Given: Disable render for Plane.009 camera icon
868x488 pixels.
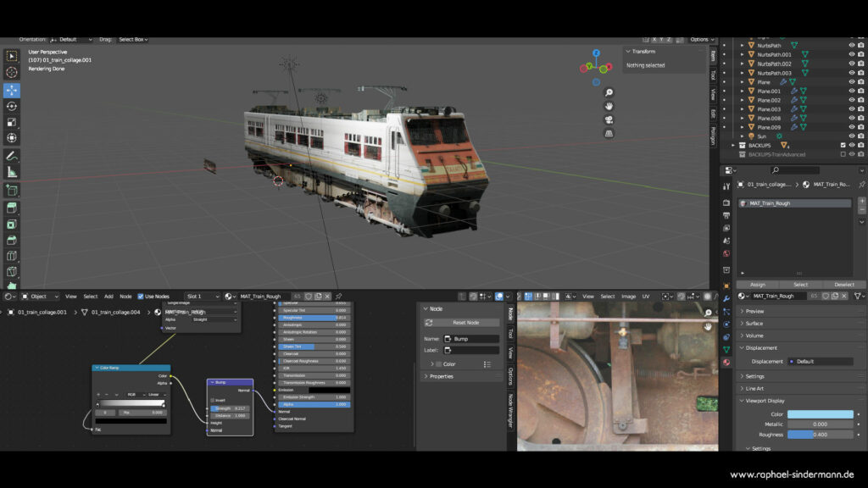Looking at the screenshot, I should (861, 127).
